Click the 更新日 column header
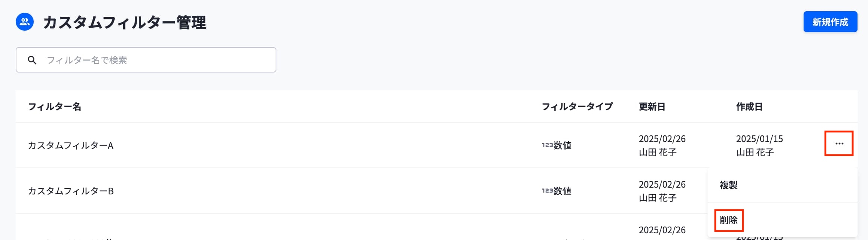868x240 pixels. 652,107
